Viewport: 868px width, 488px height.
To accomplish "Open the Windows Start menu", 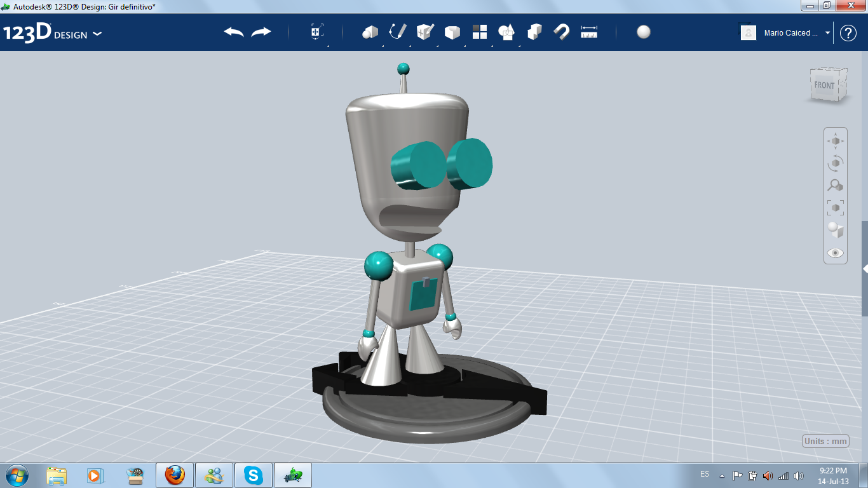I will click(x=17, y=475).
